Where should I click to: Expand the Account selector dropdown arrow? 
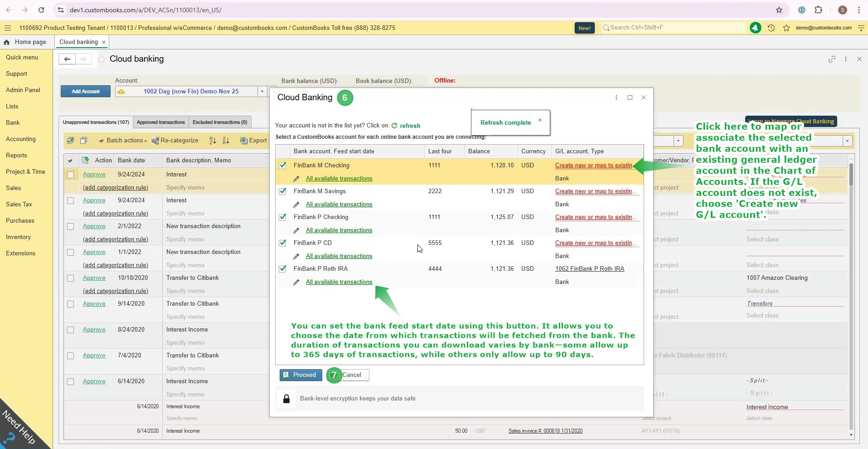point(262,92)
